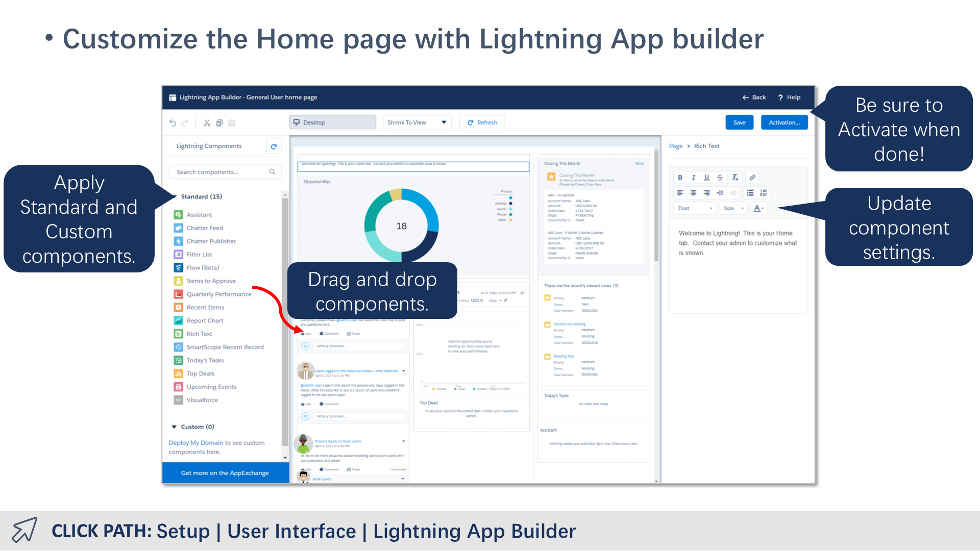Select the Rich Text component
This screenshot has width=980, height=551.
tap(193, 334)
